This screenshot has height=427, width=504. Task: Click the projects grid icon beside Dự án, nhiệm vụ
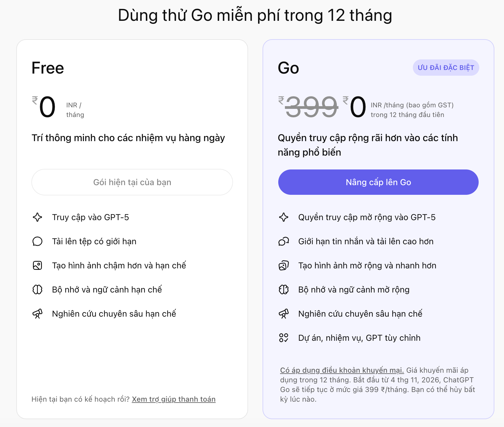(284, 338)
